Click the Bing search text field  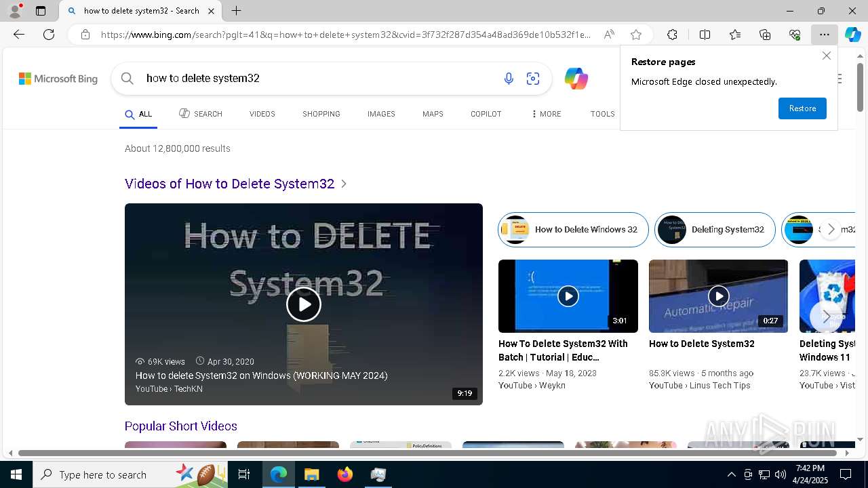pyautogui.click(x=319, y=79)
